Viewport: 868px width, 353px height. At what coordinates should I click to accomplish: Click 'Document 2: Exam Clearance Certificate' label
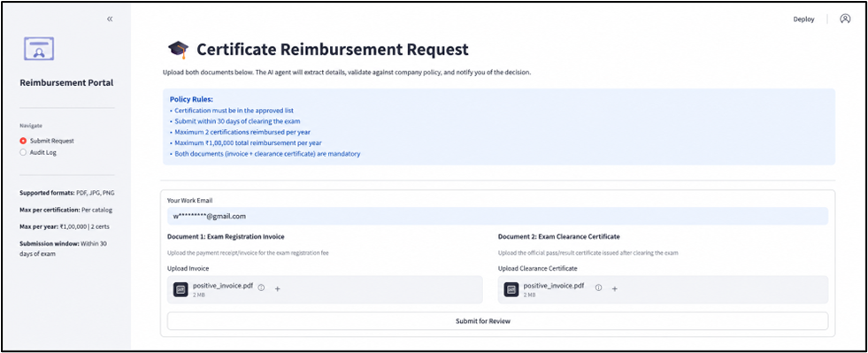[558, 236]
